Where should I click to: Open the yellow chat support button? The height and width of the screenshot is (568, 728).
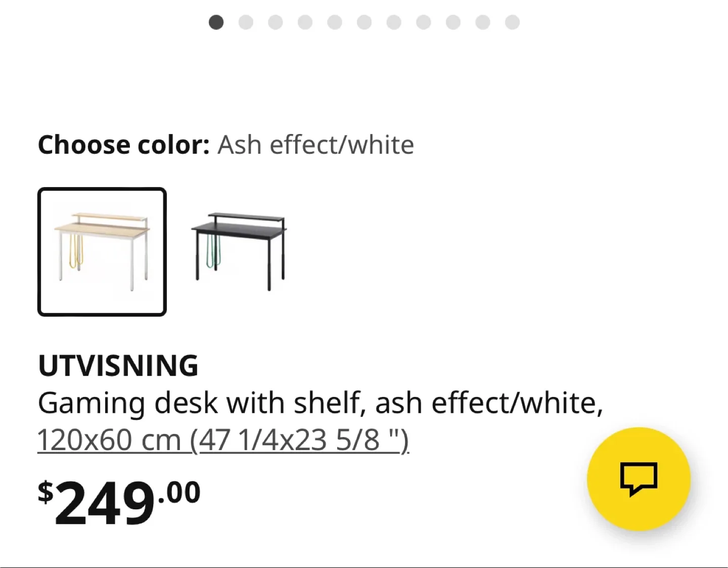coord(639,479)
